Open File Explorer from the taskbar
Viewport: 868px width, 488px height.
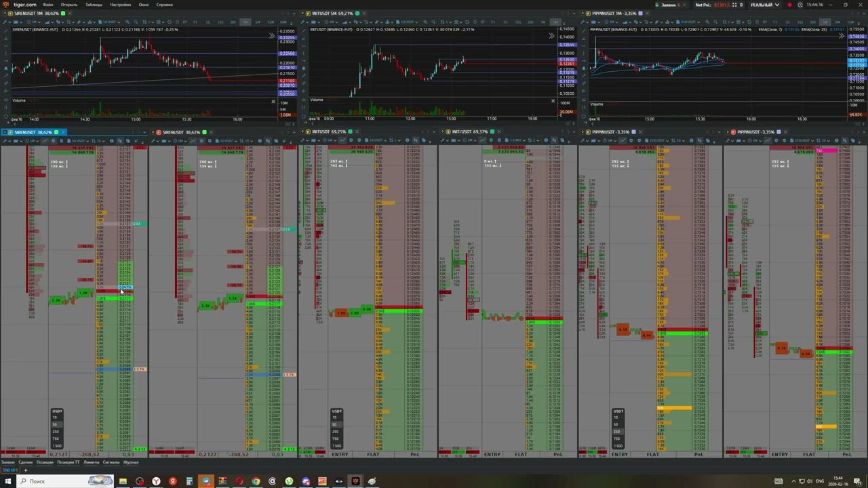(123, 481)
